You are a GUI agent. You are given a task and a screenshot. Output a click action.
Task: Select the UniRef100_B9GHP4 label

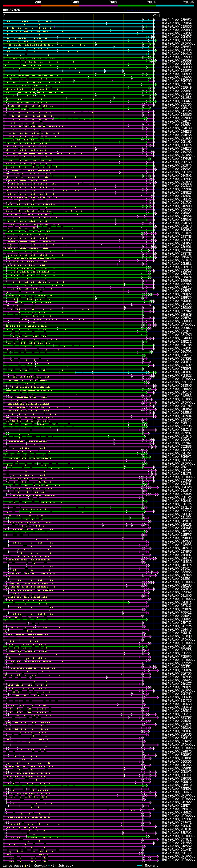point(177,670)
